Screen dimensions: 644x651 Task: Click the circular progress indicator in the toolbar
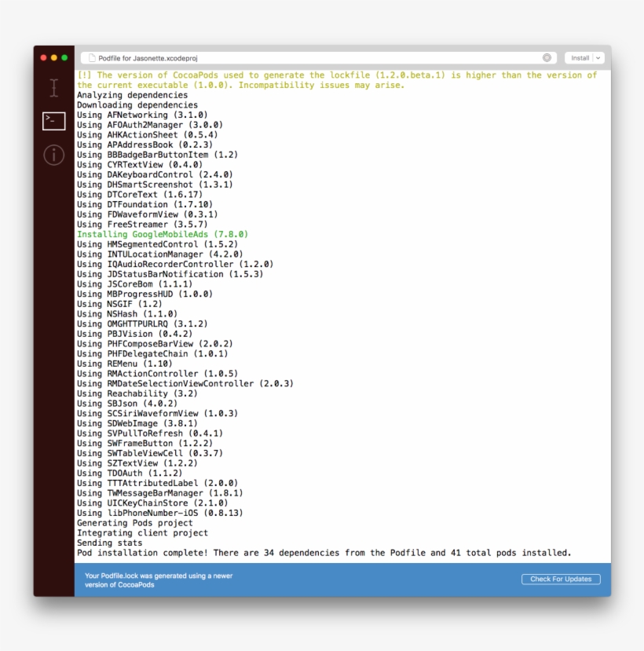pos(547,57)
